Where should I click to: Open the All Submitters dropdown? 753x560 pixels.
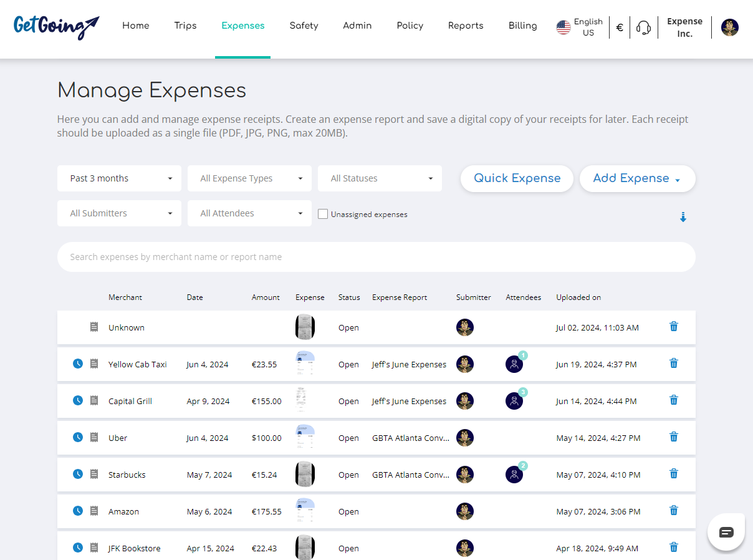point(119,213)
